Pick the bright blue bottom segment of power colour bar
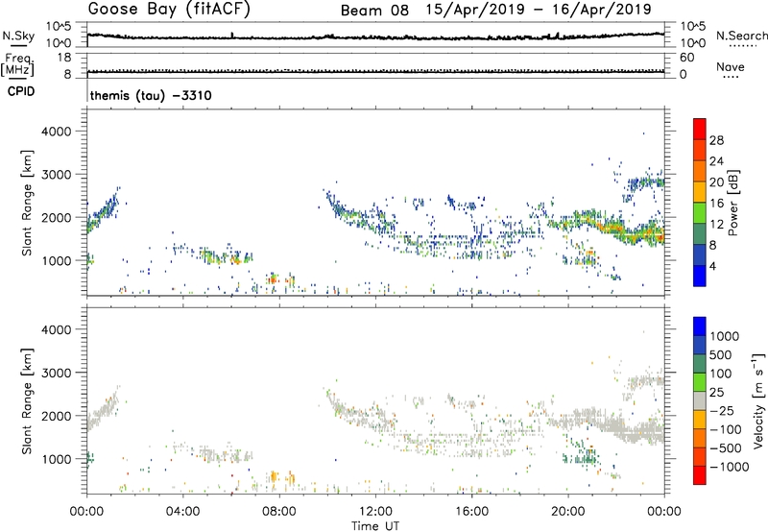Viewport: 768px width, 532px height. tap(700, 277)
